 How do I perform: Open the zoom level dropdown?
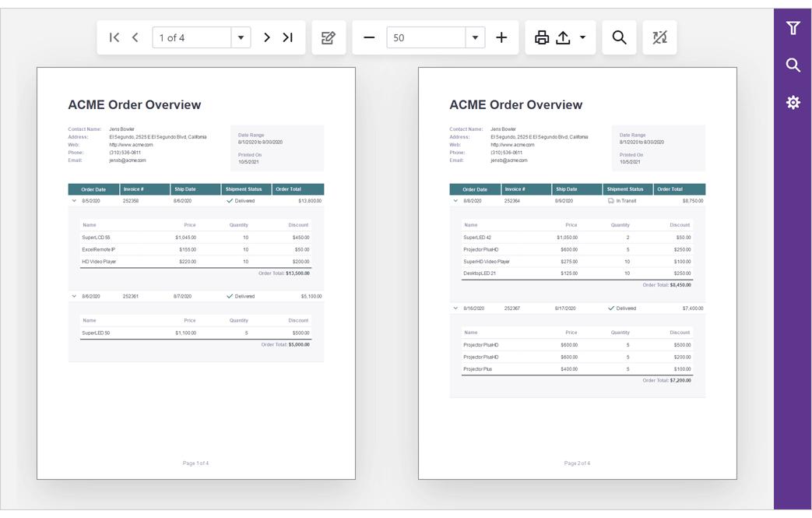pyautogui.click(x=474, y=37)
